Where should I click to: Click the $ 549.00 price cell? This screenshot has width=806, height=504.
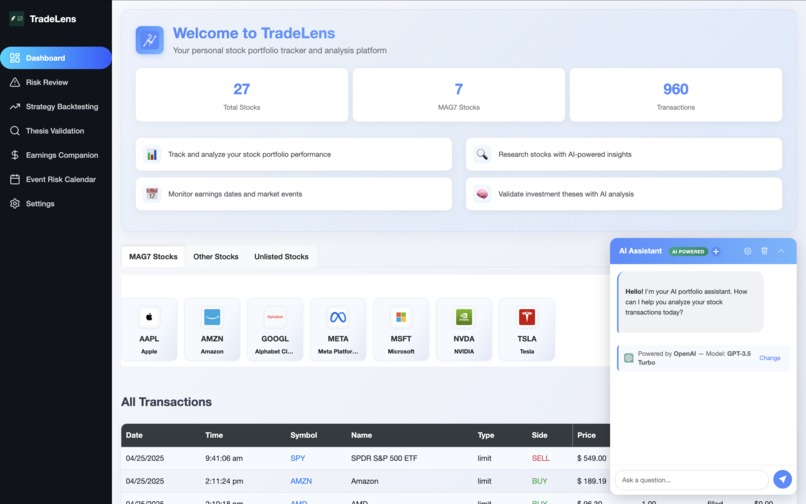point(592,458)
